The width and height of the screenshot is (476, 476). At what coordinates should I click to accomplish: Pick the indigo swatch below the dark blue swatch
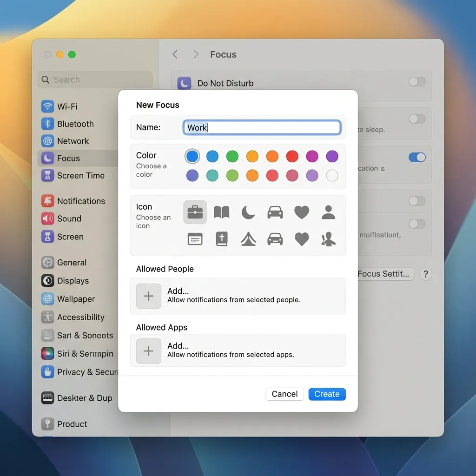(192, 175)
